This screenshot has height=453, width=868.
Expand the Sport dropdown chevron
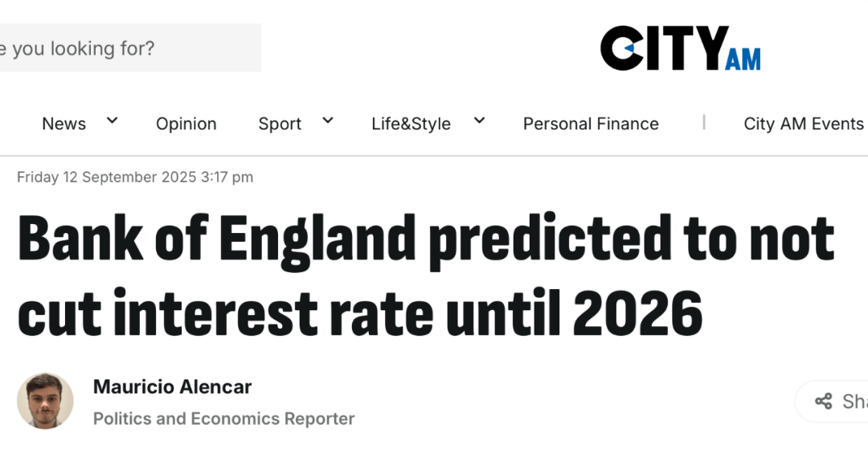327,121
